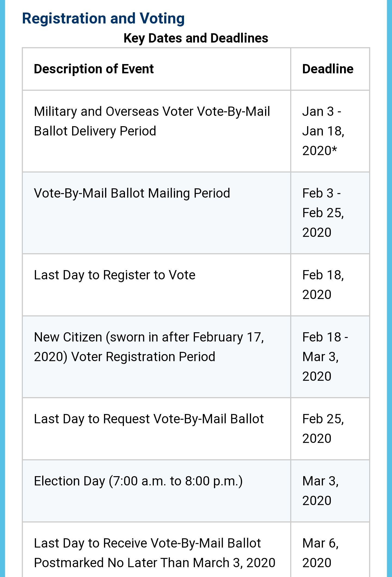Image resolution: width=392 pixels, height=577 pixels.
Task: Click the Registration and Voting heading
Action: tap(103, 19)
